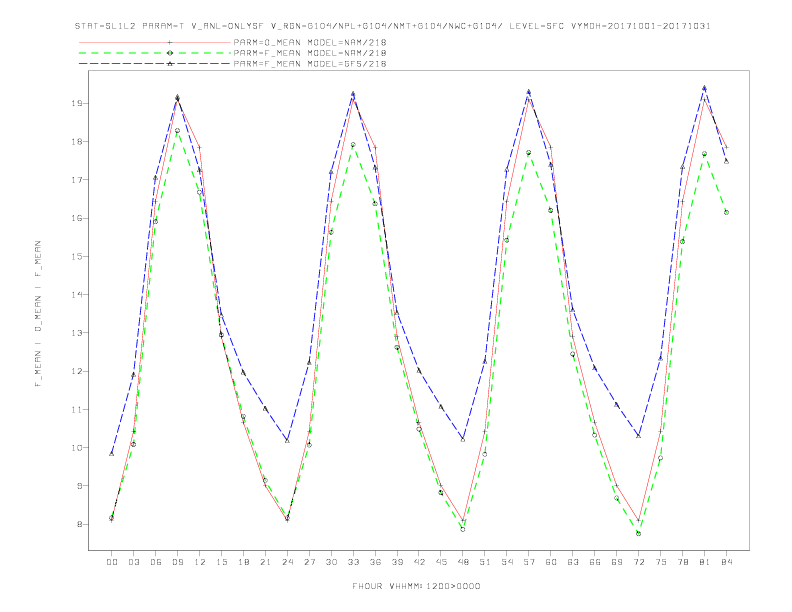Click x-axis tick label 45

pyautogui.click(x=441, y=562)
